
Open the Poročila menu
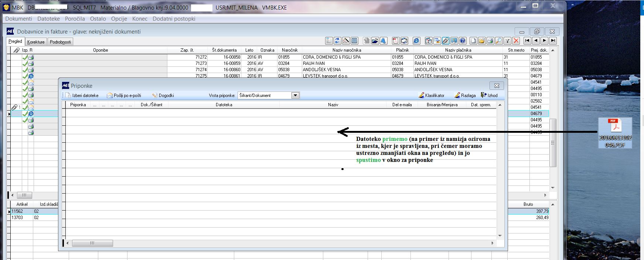[x=75, y=19]
